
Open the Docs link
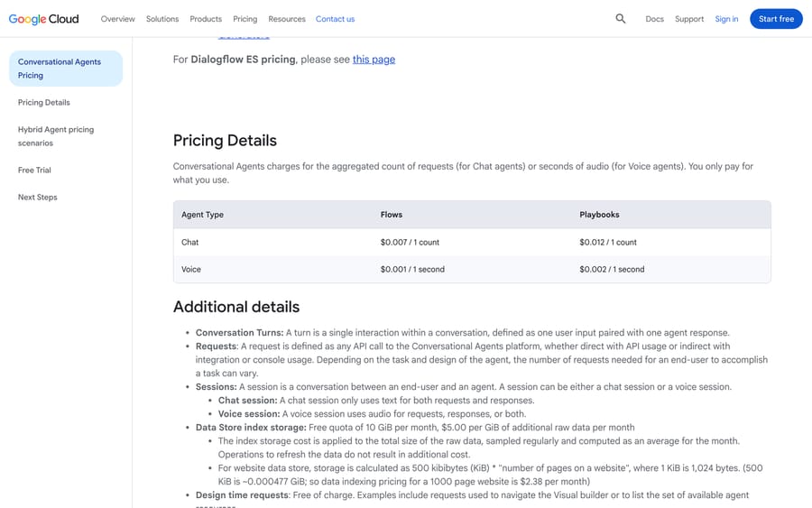point(655,19)
